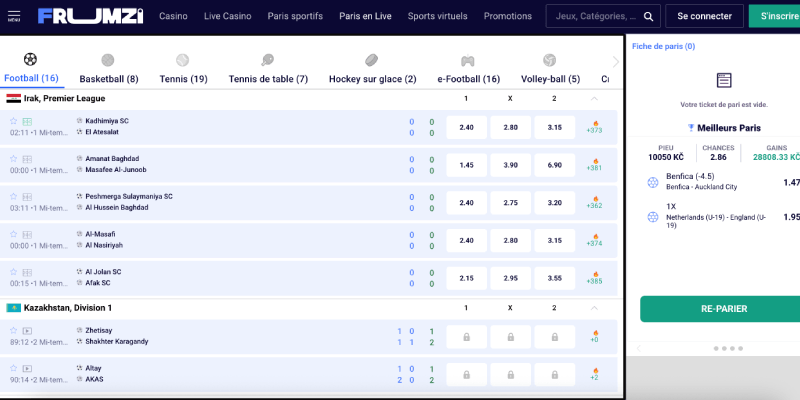
Task: Open the Promotions menu item
Action: (508, 16)
